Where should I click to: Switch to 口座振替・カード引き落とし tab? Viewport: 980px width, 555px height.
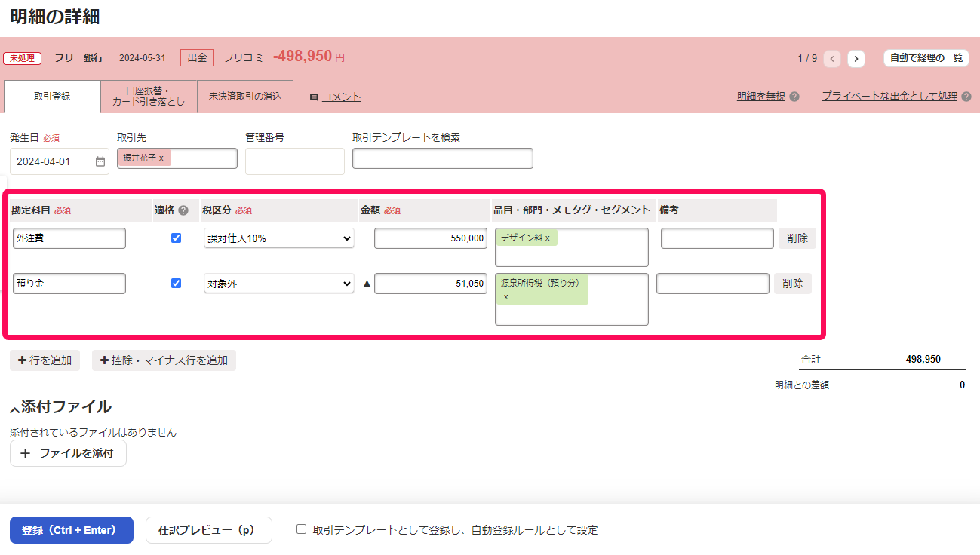click(149, 97)
